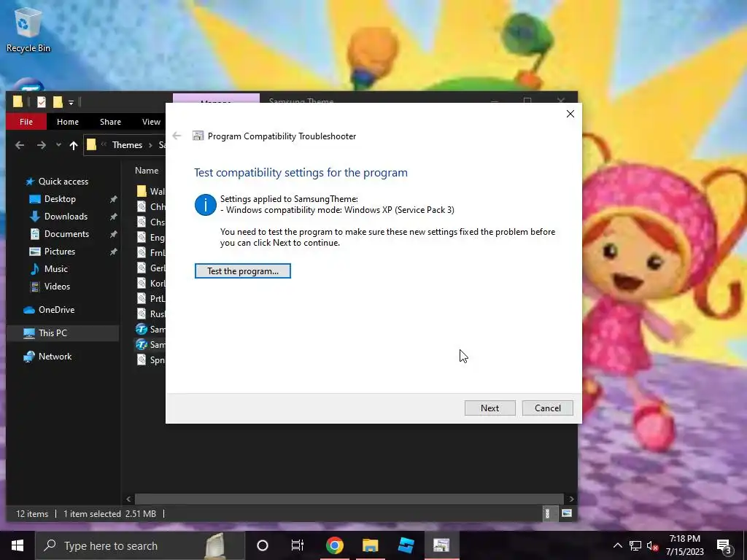Open the Recycle Bin desktop icon

(x=28, y=31)
